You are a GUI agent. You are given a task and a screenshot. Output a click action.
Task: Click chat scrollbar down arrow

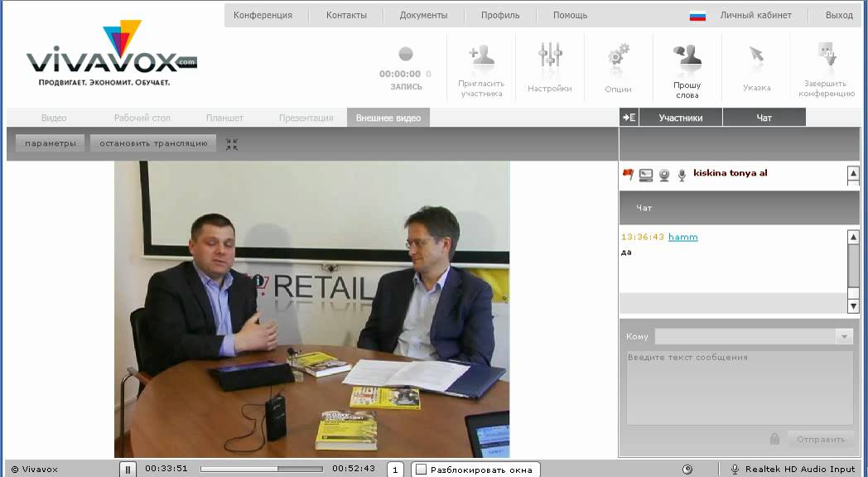point(853,306)
